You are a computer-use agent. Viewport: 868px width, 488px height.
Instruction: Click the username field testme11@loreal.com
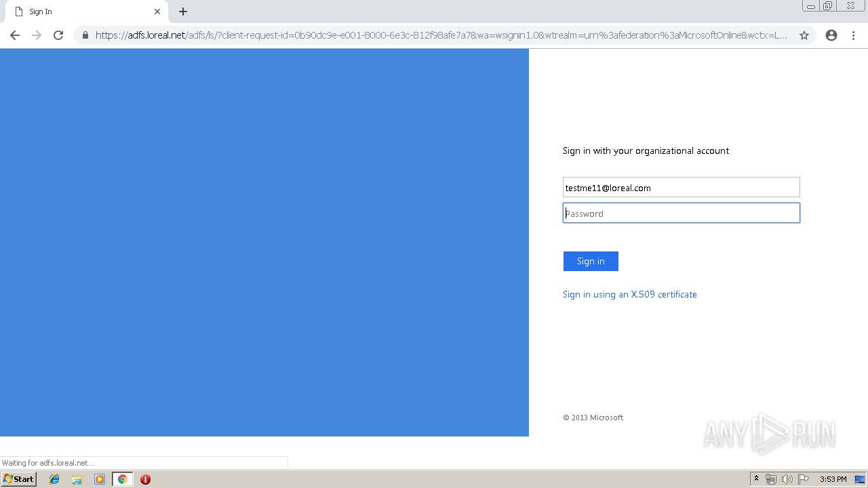682,188
